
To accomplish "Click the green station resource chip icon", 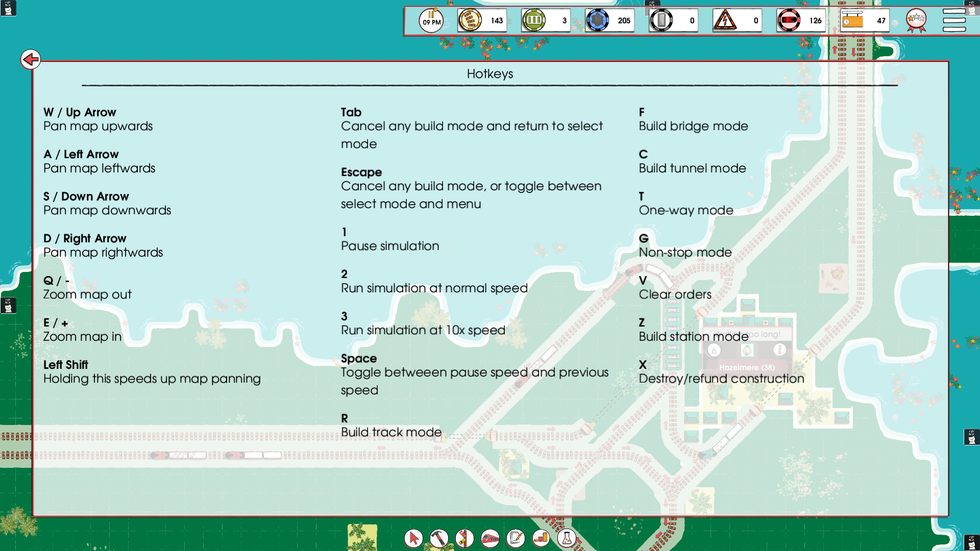I will tap(533, 20).
